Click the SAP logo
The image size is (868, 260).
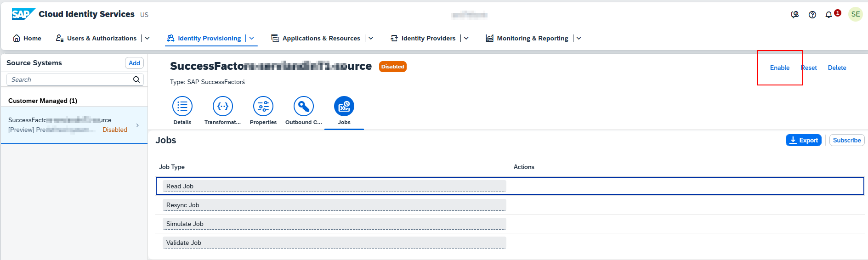pyautogui.click(x=23, y=14)
